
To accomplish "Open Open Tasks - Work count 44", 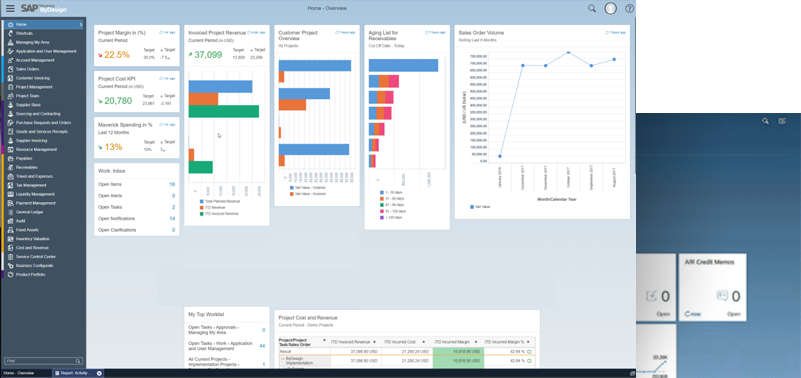I will (x=262, y=346).
